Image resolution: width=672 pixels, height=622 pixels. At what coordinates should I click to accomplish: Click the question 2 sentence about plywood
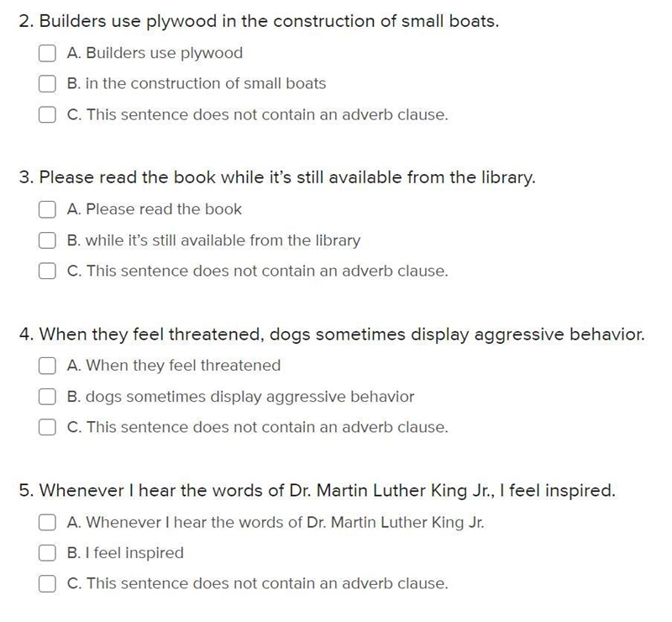pyautogui.click(x=260, y=22)
